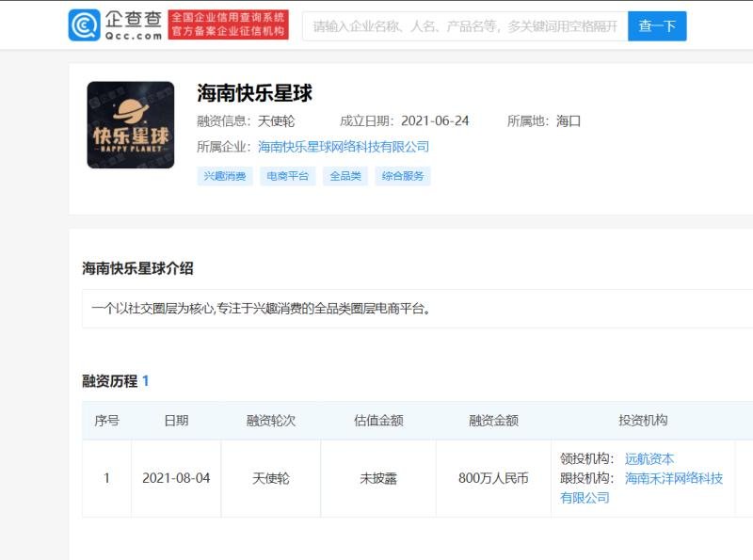Screen dimensions: 753x560
Task: Select the 电商平台 tag
Action: coord(288,176)
